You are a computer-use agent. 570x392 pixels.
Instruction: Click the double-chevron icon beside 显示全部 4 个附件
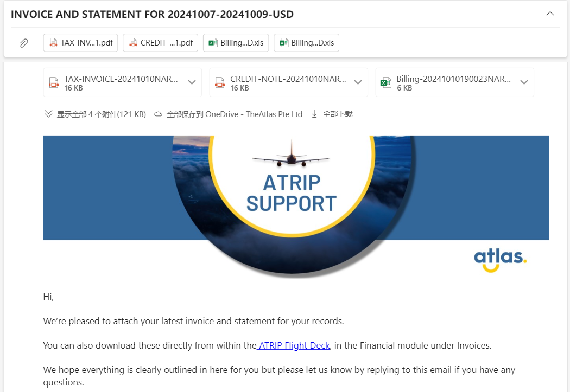(48, 114)
